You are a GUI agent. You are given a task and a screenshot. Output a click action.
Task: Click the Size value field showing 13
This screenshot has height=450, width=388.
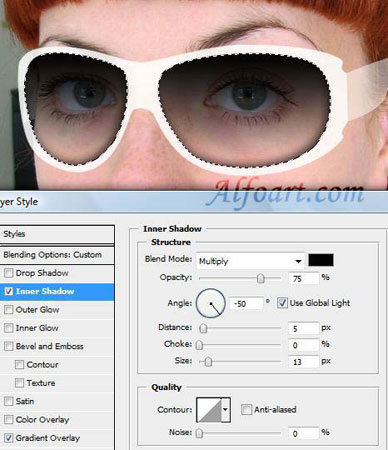(x=304, y=362)
